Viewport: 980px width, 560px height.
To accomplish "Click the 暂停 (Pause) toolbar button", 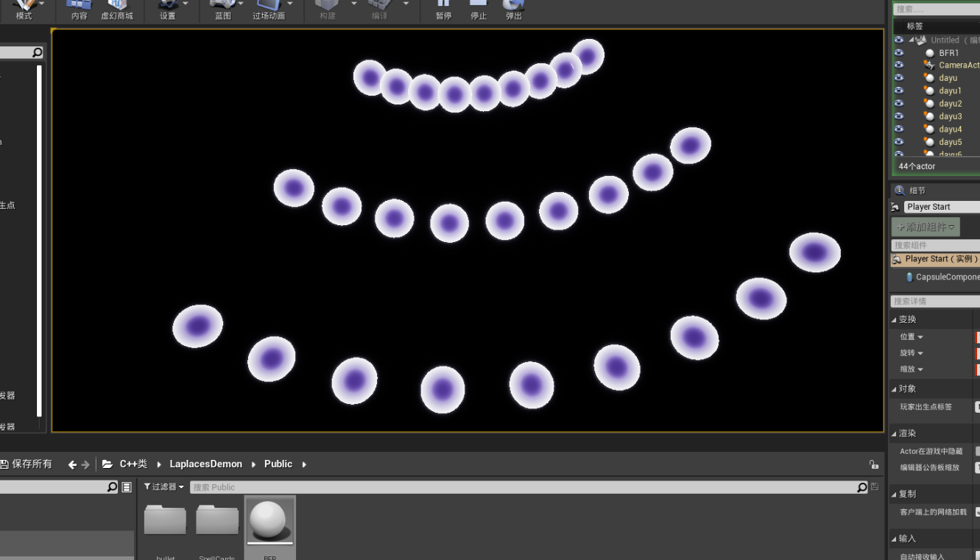I will [443, 9].
